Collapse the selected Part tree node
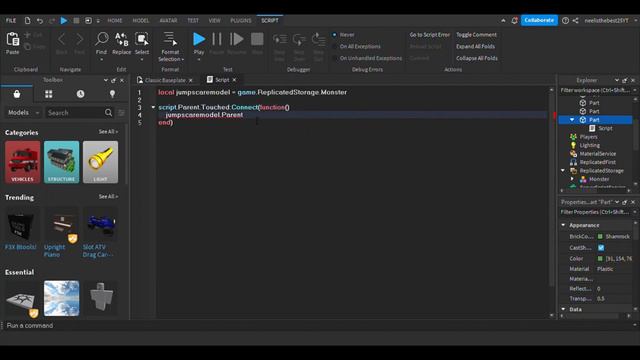This screenshot has height=360, width=640. point(572,120)
